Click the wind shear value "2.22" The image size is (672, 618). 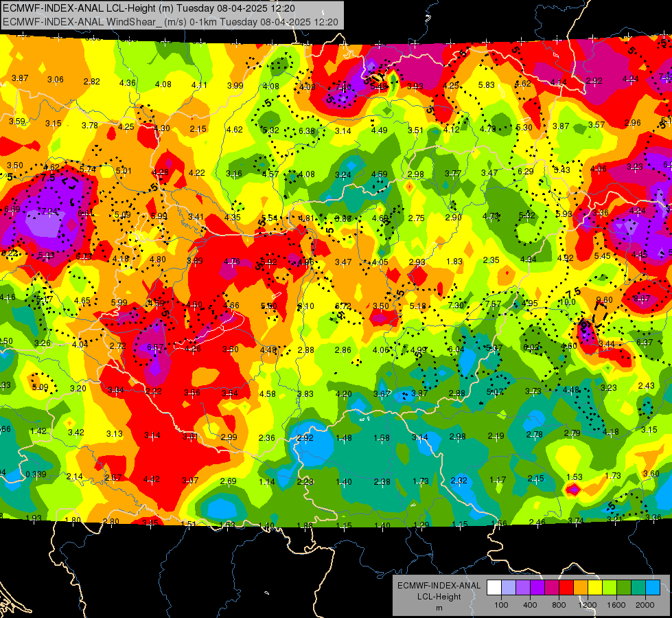point(154,391)
